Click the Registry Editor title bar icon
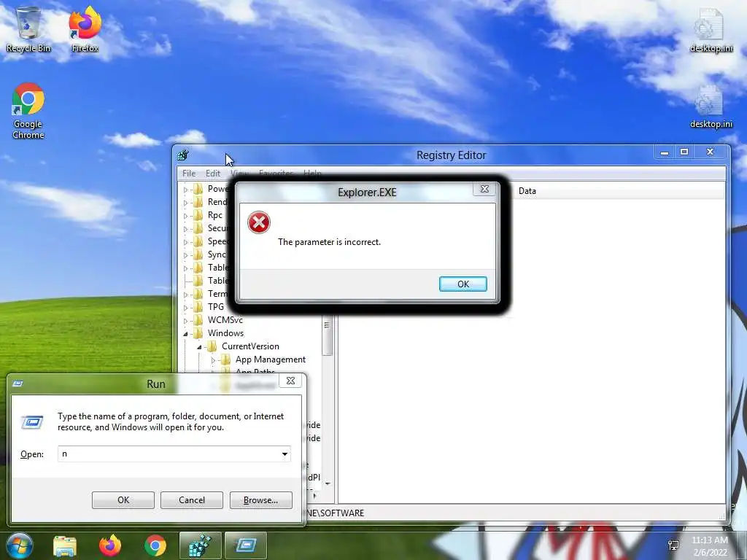 pos(183,155)
